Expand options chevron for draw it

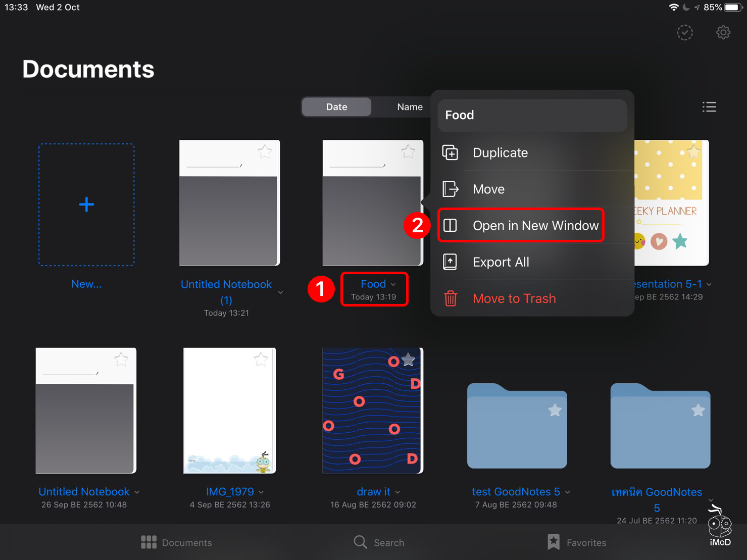tap(397, 492)
